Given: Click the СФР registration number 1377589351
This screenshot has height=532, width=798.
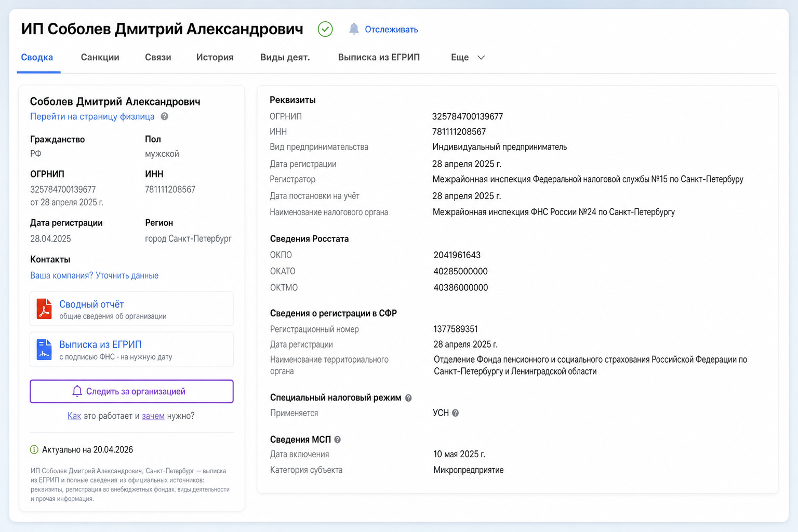Looking at the screenshot, I should 456,329.
